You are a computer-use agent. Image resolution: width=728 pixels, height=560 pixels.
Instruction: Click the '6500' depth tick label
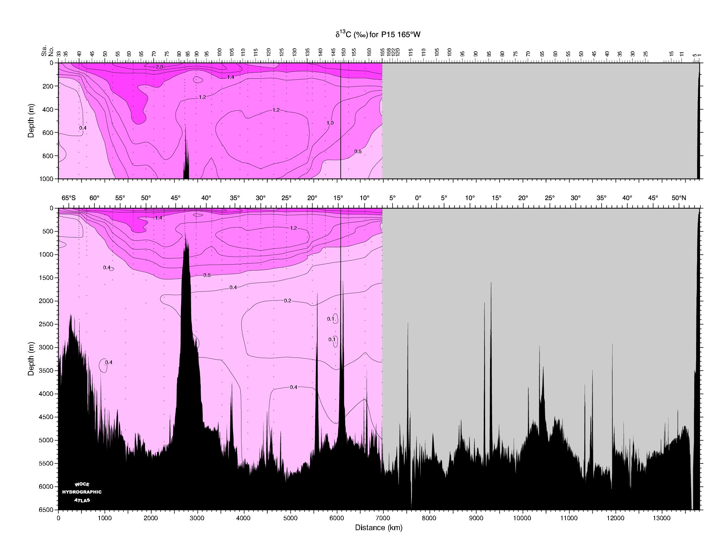pos(47,510)
